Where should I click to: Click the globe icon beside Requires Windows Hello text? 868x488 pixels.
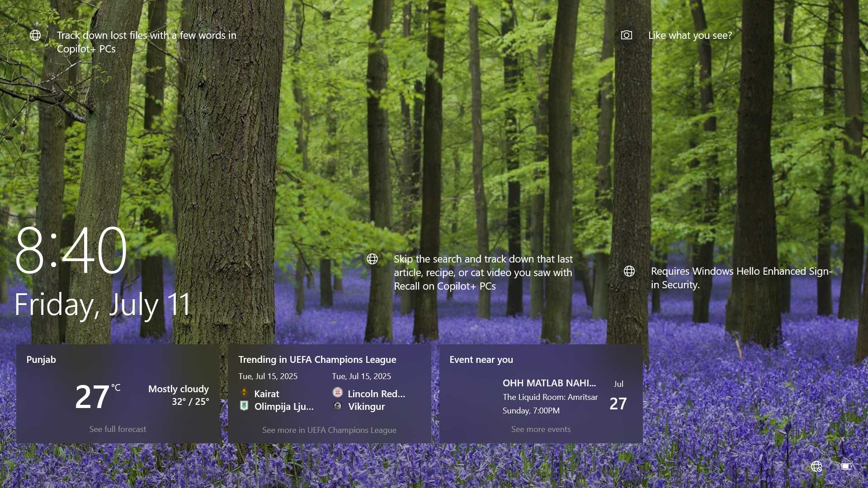tap(629, 271)
